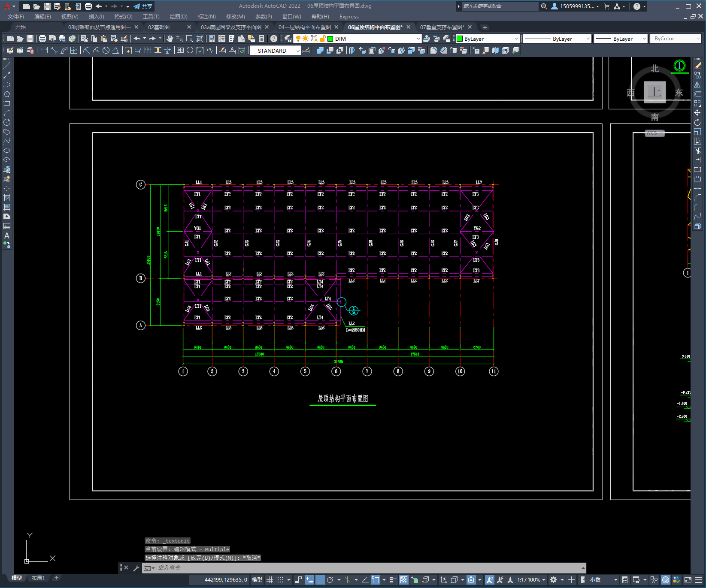Open the ByLayer lineweight dropdown

pos(644,39)
